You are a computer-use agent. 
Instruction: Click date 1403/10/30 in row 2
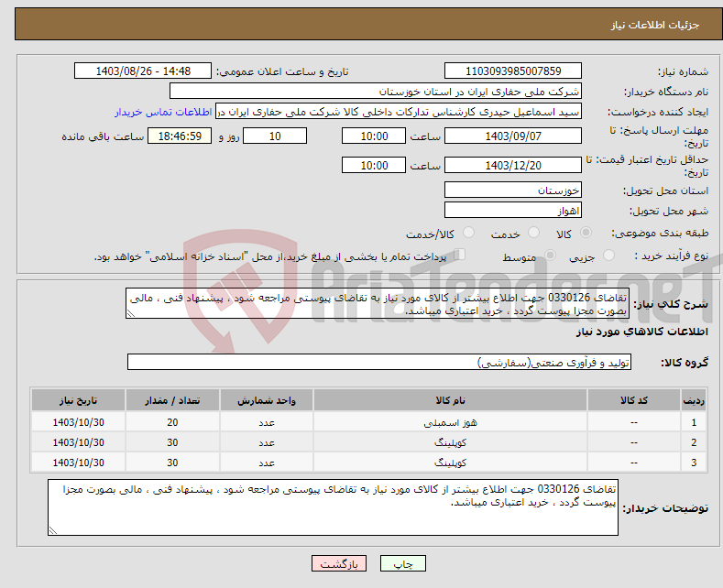pyautogui.click(x=79, y=442)
